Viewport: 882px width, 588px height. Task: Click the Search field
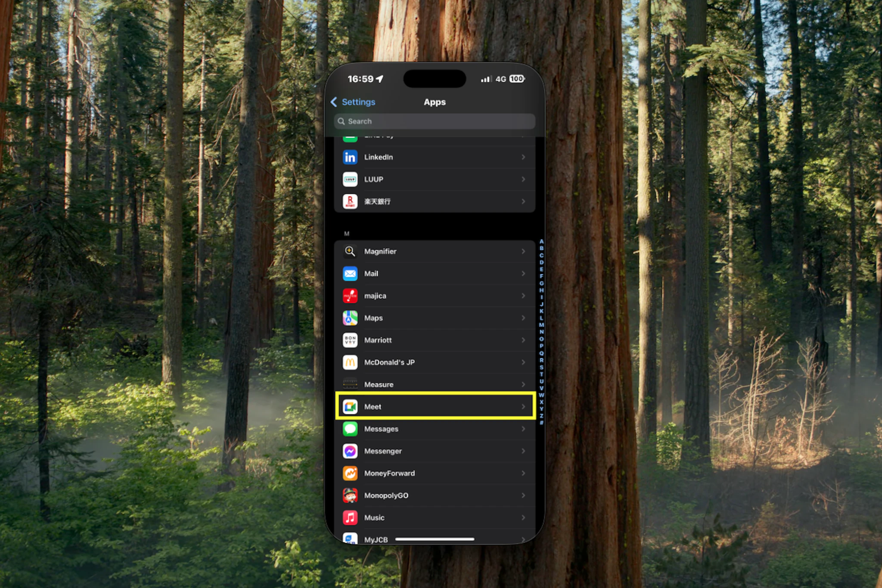[x=434, y=121]
